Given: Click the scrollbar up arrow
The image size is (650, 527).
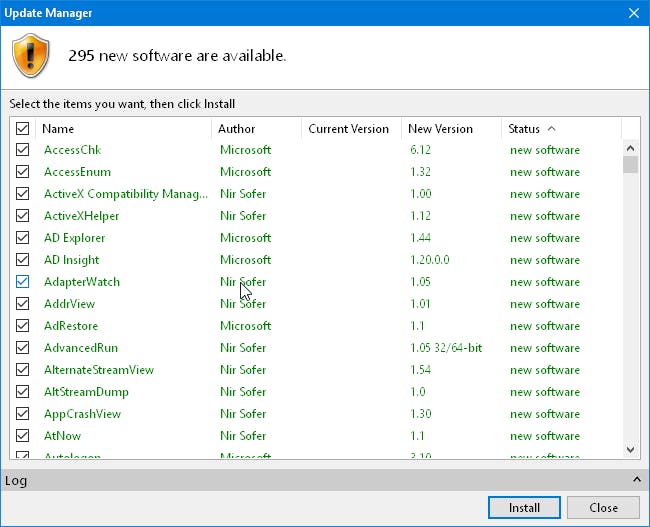Looking at the screenshot, I should (x=631, y=148).
